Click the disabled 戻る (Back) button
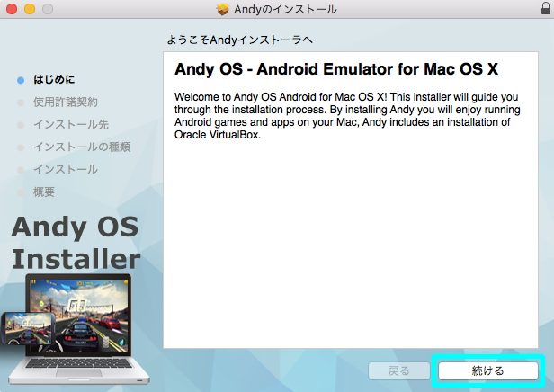554x392 pixels. coord(398,370)
